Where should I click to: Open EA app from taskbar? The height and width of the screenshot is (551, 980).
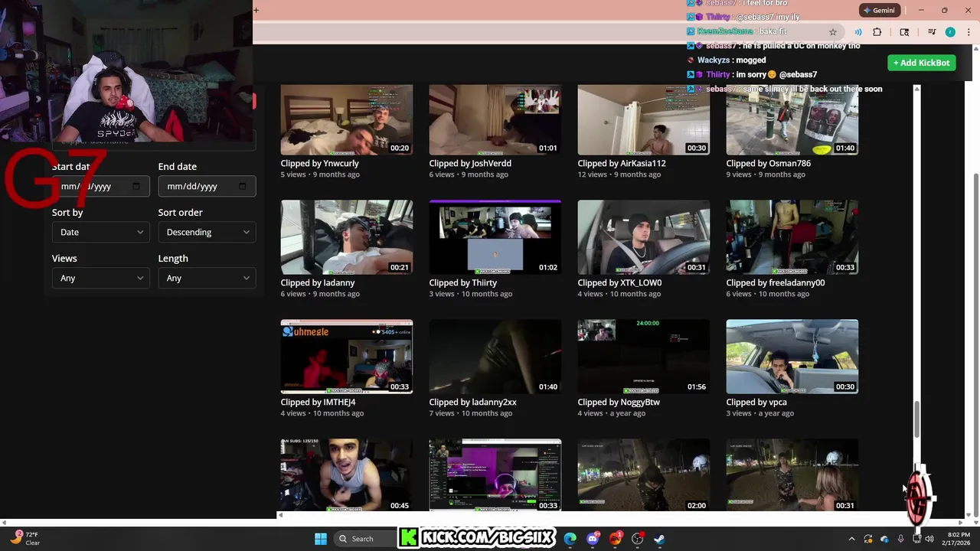click(x=616, y=539)
